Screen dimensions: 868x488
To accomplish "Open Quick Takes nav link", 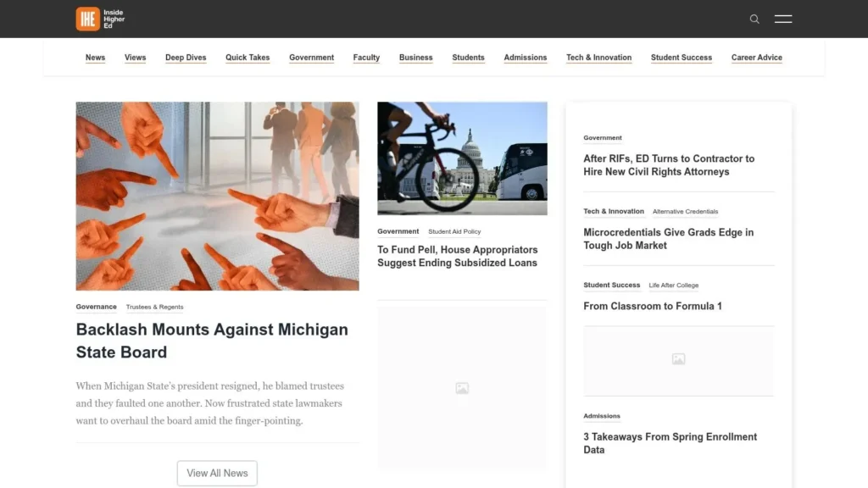I will (248, 58).
